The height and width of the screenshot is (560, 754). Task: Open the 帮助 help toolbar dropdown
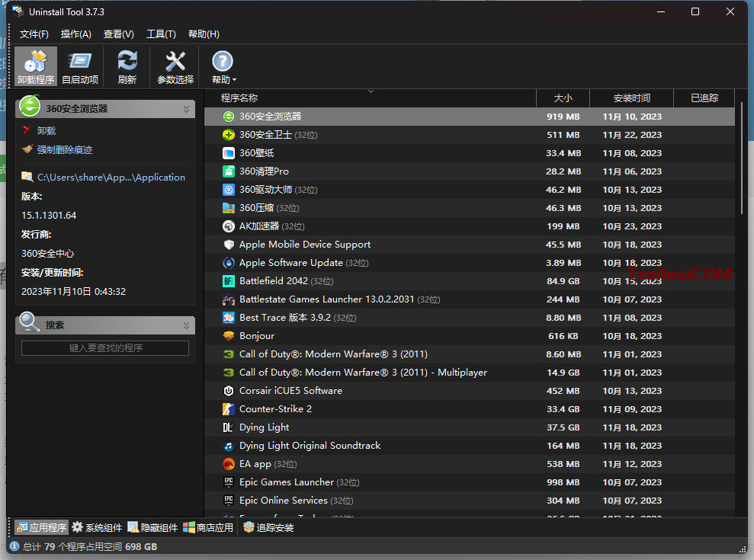(x=223, y=67)
